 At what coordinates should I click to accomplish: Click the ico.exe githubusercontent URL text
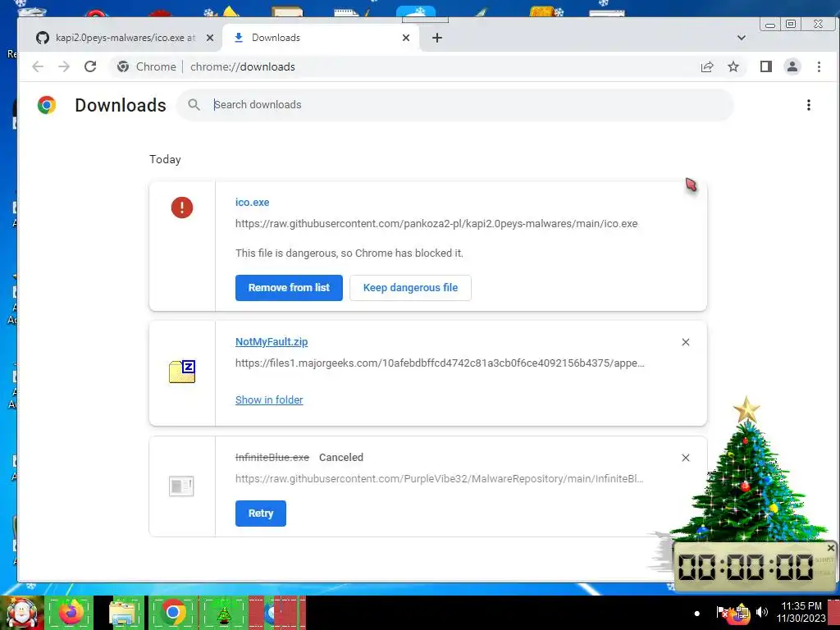tap(436, 223)
